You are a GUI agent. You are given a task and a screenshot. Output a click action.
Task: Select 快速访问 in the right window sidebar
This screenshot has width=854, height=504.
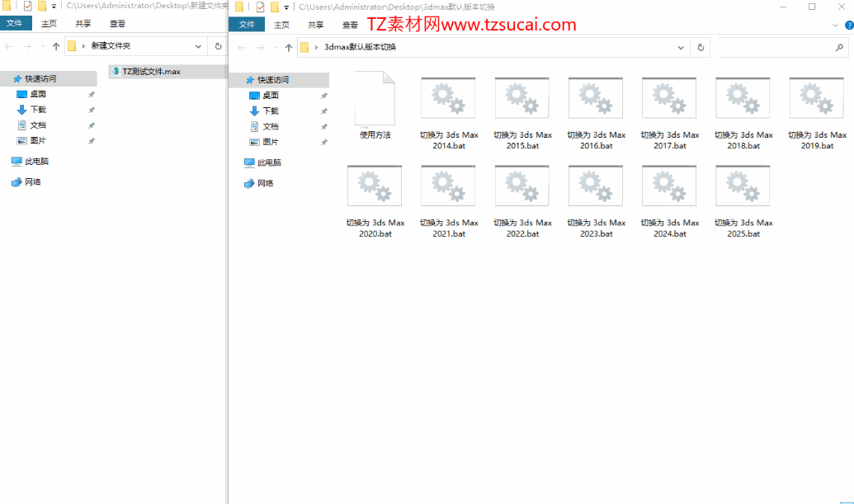[x=280, y=80]
